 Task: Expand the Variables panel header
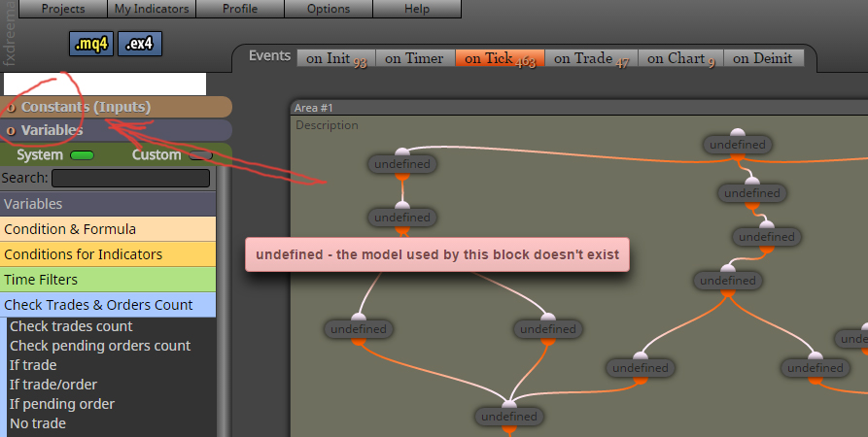(116, 130)
